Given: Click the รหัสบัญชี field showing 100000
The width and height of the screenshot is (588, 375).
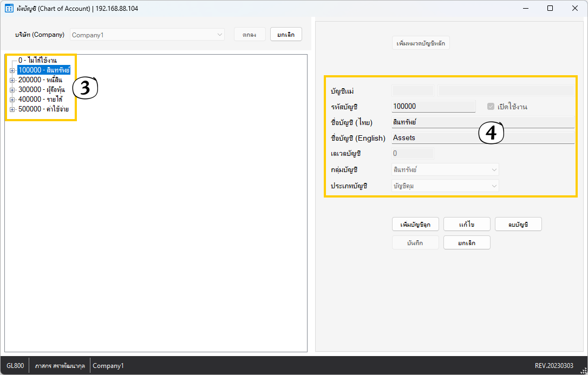Looking at the screenshot, I should pos(433,107).
